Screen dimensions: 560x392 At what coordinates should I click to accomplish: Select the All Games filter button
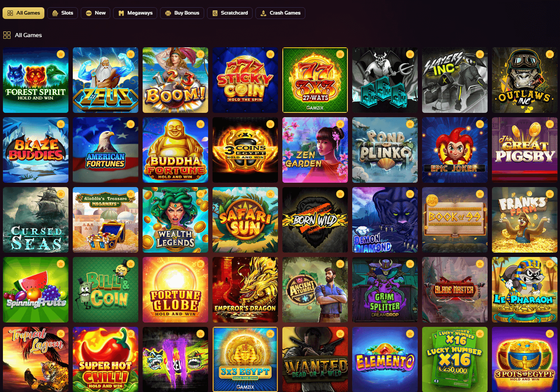click(24, 13)
